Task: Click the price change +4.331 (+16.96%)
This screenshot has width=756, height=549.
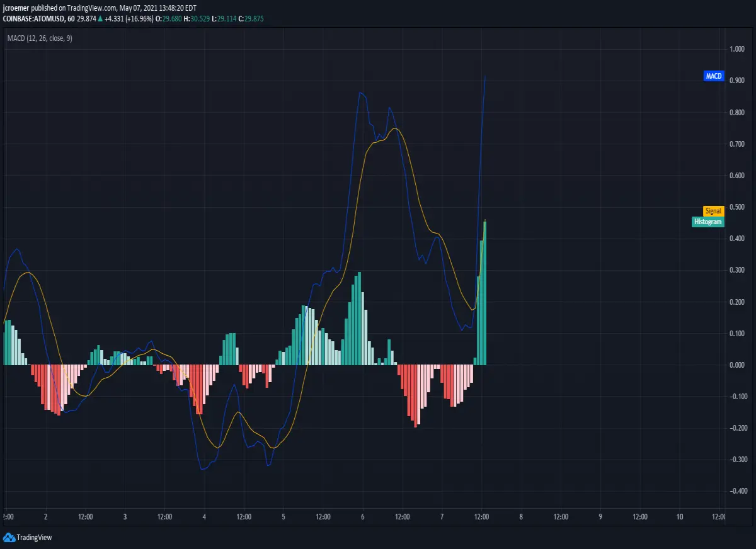Action: 128,19
